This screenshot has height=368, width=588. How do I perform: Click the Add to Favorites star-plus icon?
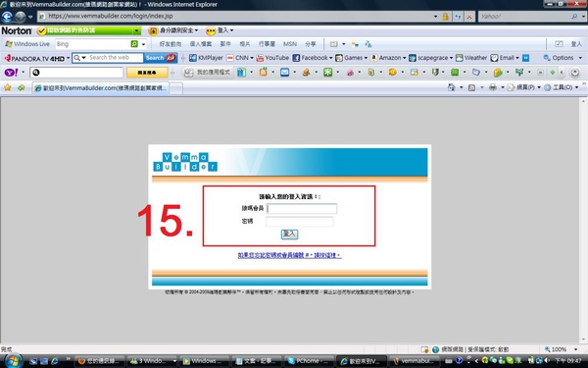tap(21, 87)
